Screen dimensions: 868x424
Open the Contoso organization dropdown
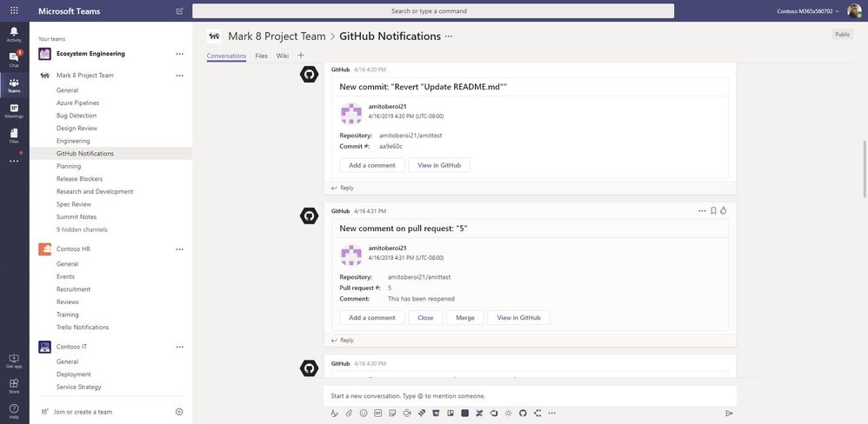pos(808,11)
